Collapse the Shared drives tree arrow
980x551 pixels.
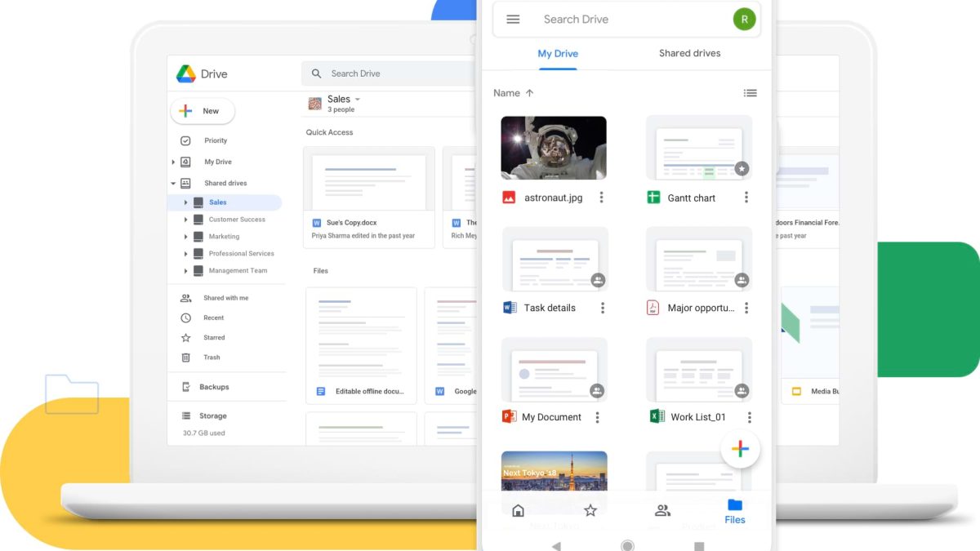[173, 184]
